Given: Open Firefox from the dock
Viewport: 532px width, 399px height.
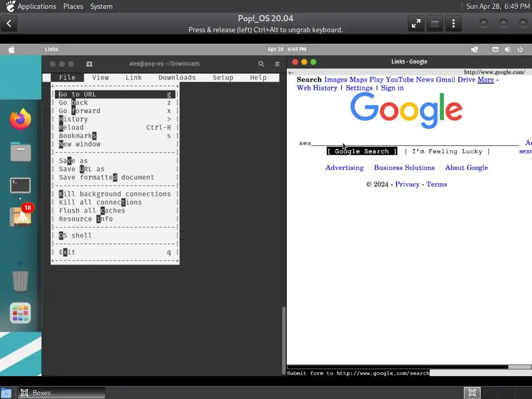Looking at the screenshot, I should pos(20,119).
